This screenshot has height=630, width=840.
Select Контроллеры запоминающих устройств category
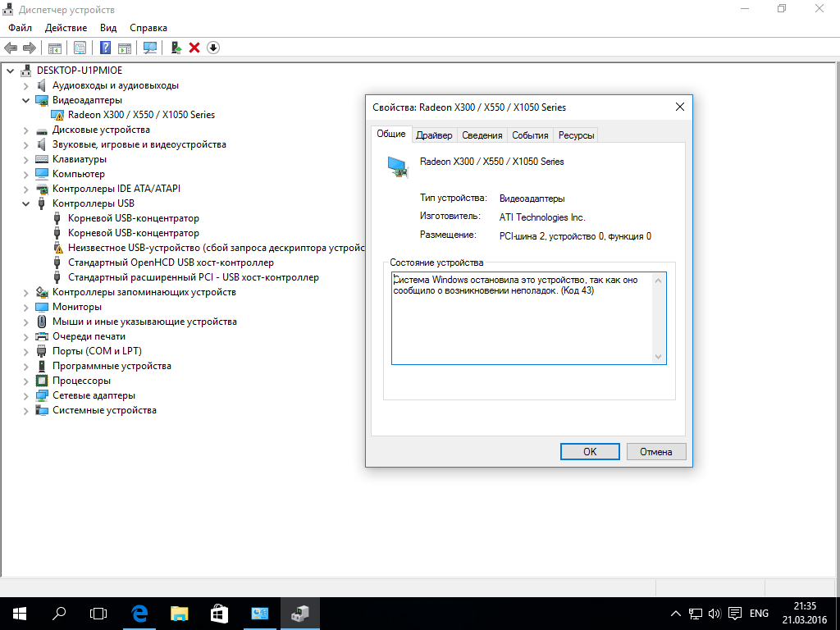tap(144, 292)
